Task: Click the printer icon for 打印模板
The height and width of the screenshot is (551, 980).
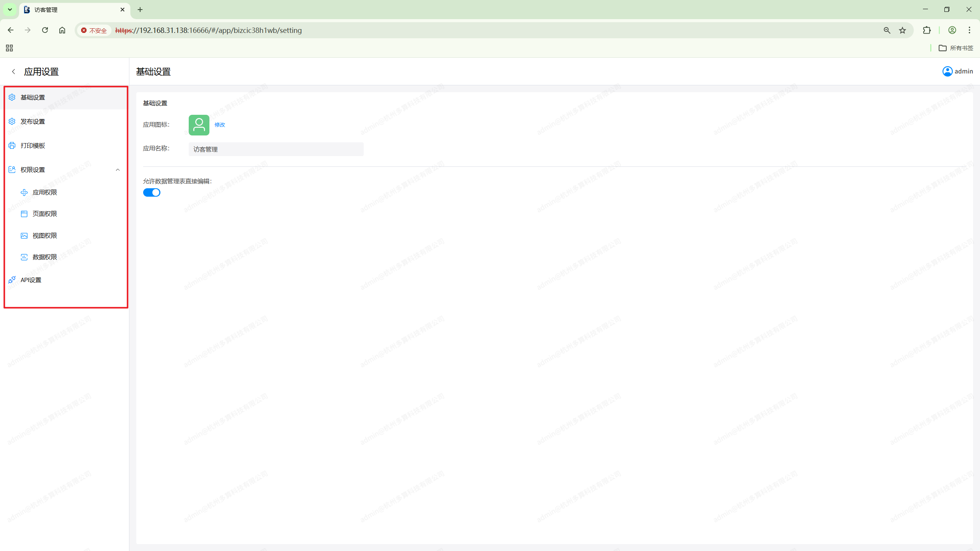Action: coord(12,145)
